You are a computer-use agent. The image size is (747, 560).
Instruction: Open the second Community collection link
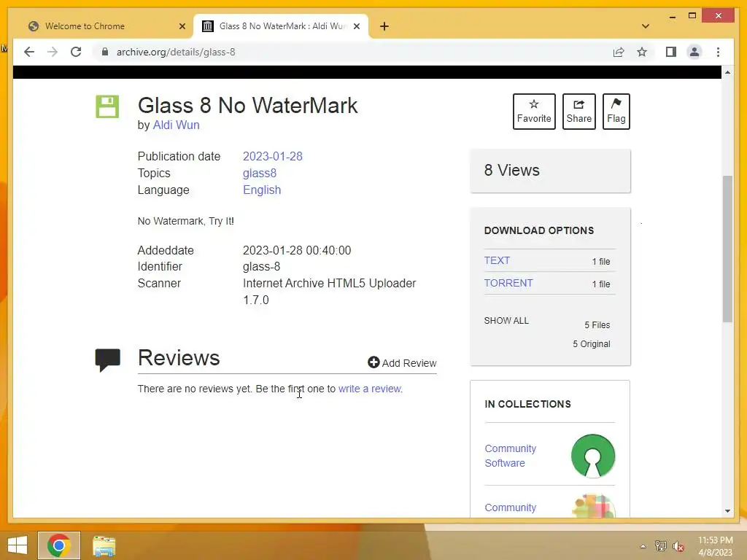(x=510, y=507)
